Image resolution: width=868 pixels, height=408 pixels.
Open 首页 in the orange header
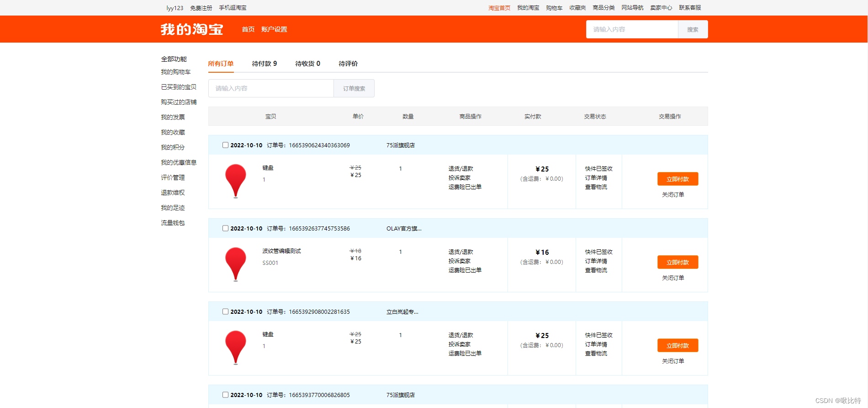coord(248,29)
